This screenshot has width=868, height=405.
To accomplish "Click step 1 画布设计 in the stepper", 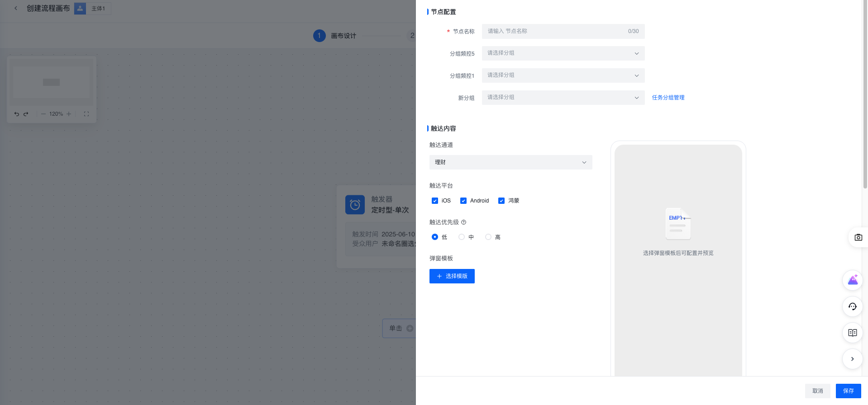I will pyautogui.click(x=335, y=36).
